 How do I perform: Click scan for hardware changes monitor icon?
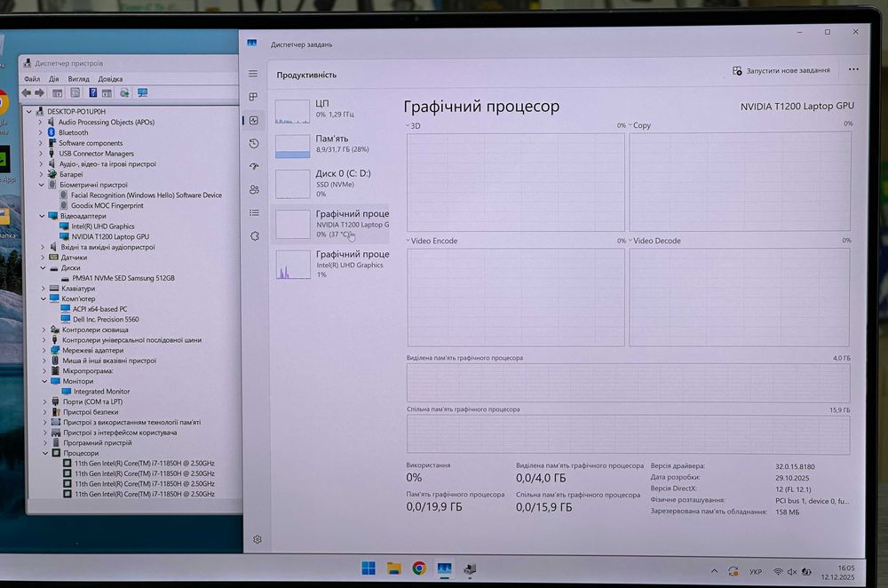142,92
